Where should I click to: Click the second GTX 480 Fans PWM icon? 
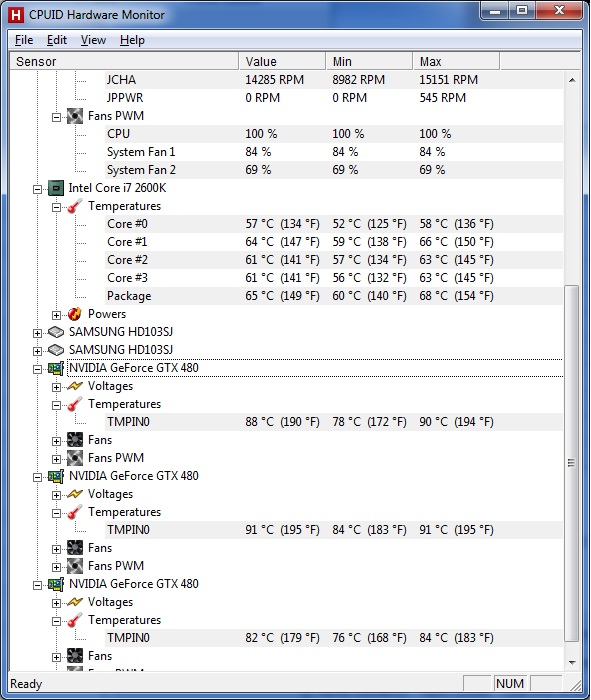75,566
